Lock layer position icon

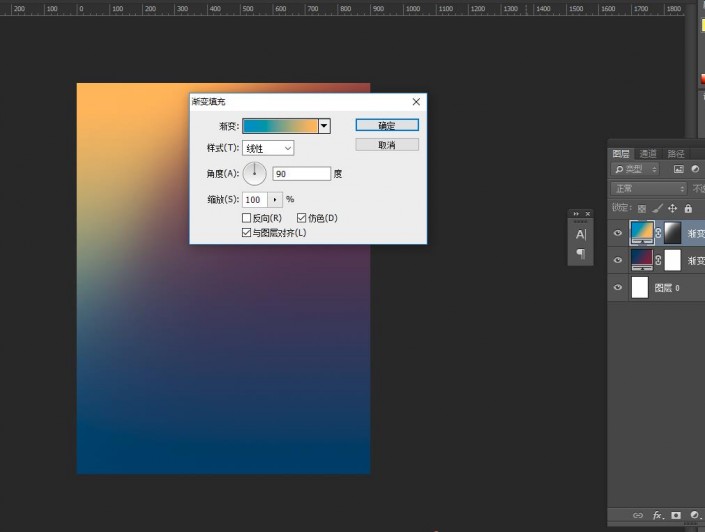[672, 208]
